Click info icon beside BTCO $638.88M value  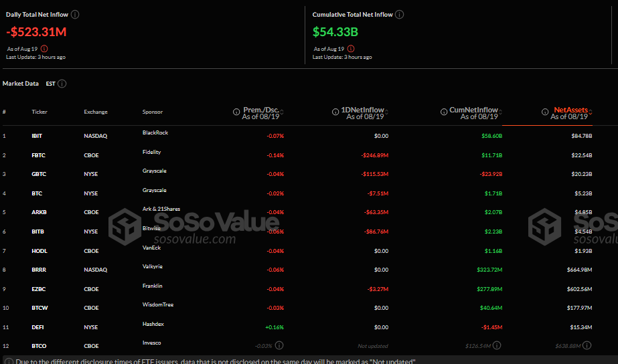(587, 345)
